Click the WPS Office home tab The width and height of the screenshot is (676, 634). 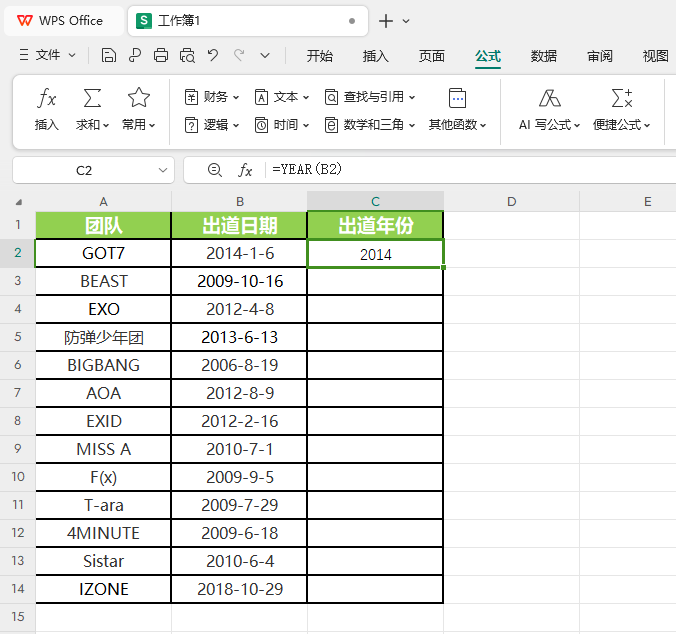[x=63, y=21]
